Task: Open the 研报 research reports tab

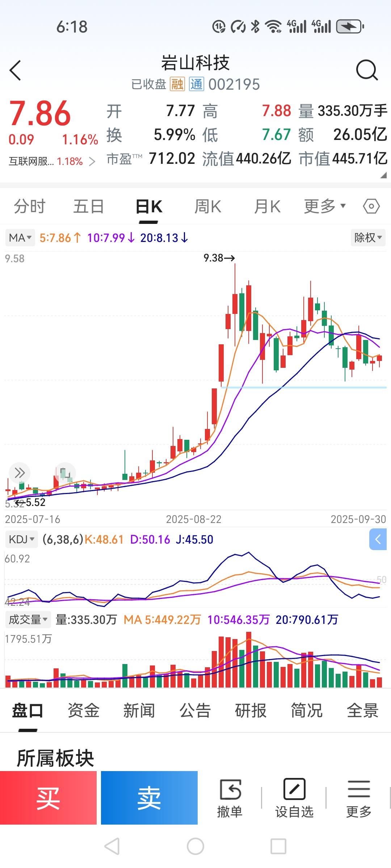Action: (251, 710)
